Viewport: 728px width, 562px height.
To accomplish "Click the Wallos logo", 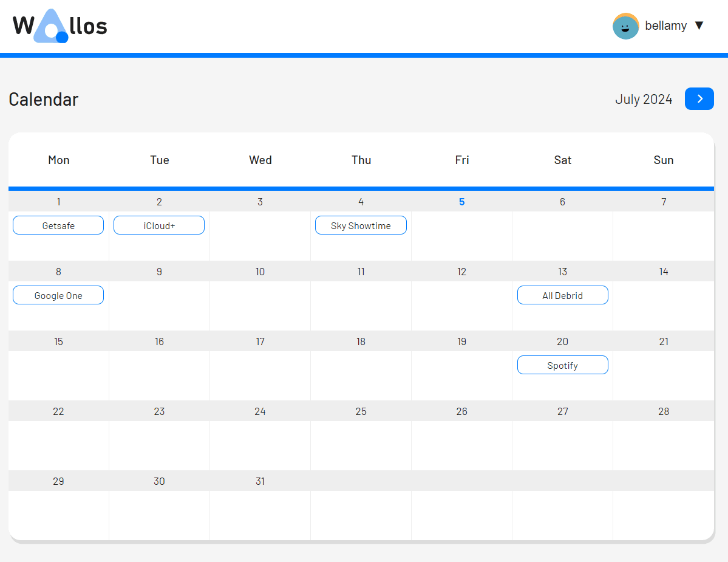I will point(60,26).
